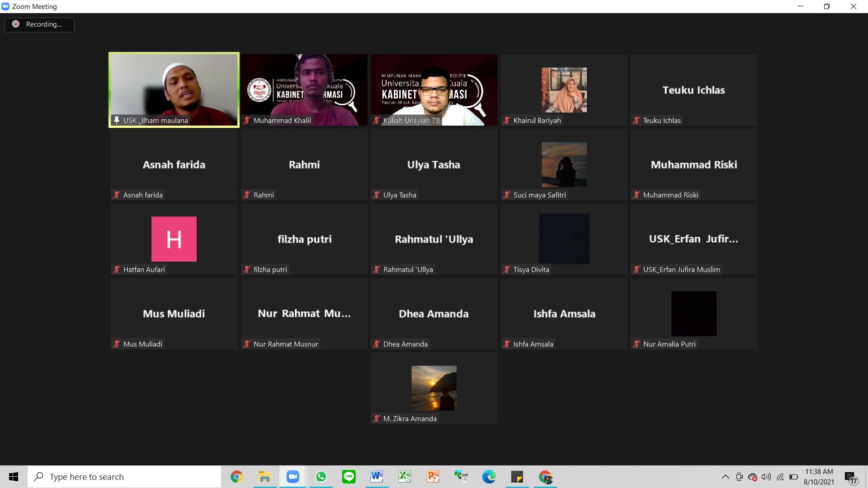Switch to Microsoft Word in taskbar
This screenshot has height=488, width=868.
[x=377, y=477]
